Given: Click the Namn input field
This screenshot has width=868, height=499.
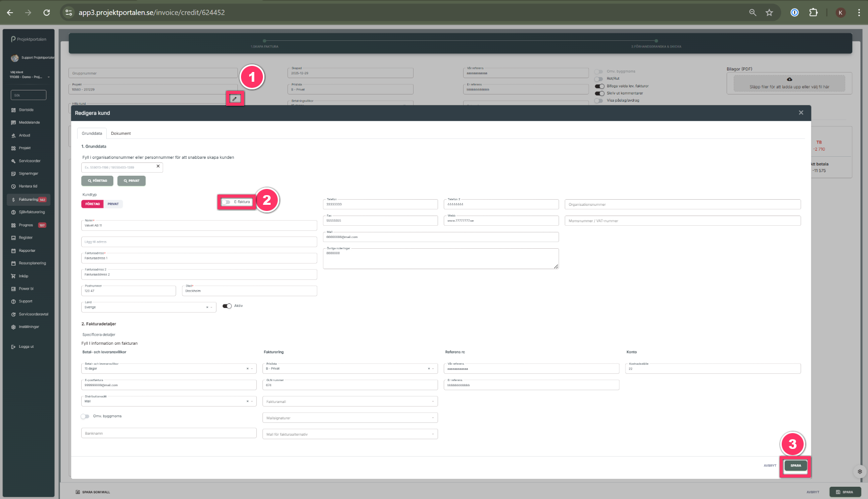Looking at the screenshot, I should 199,225.
